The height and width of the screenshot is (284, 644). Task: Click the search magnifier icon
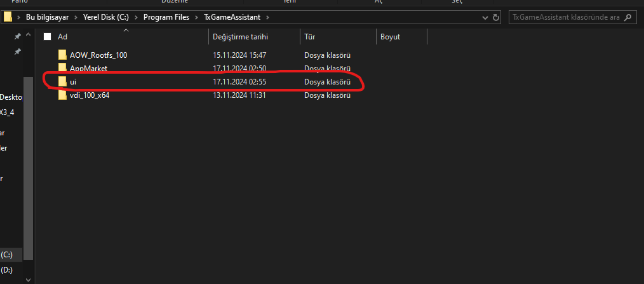pos(627,17)
